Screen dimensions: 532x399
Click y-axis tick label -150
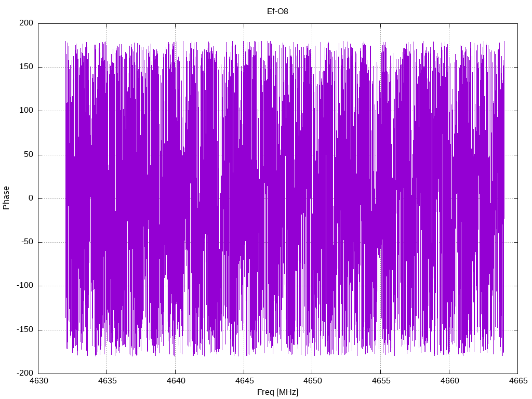[25, 329]
